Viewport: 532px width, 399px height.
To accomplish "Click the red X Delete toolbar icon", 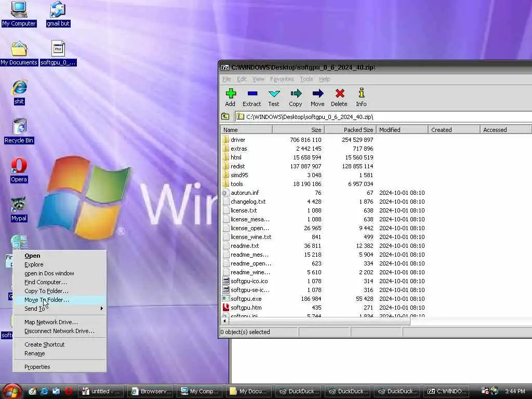I will [x=340, y=94].
